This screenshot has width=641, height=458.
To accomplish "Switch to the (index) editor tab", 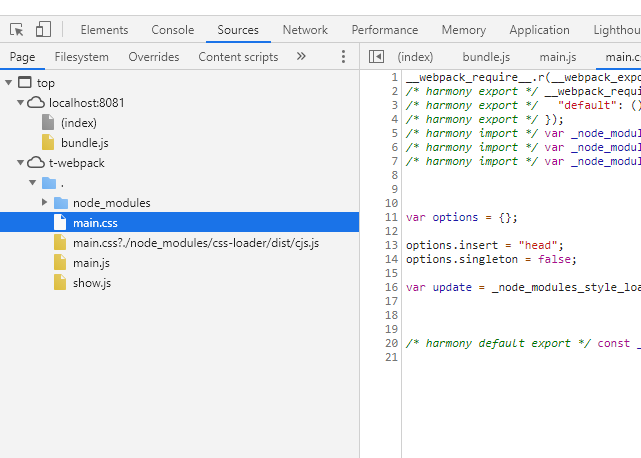I will coord(415,57).
